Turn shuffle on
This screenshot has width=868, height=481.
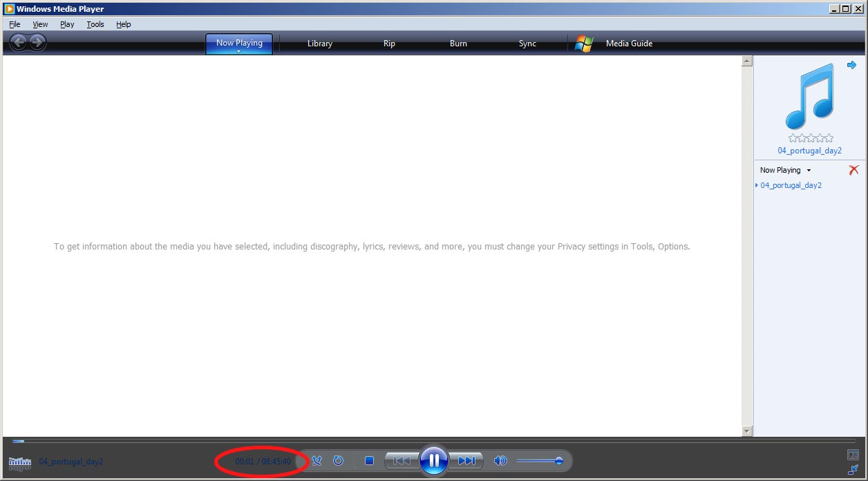coord(317,460)
